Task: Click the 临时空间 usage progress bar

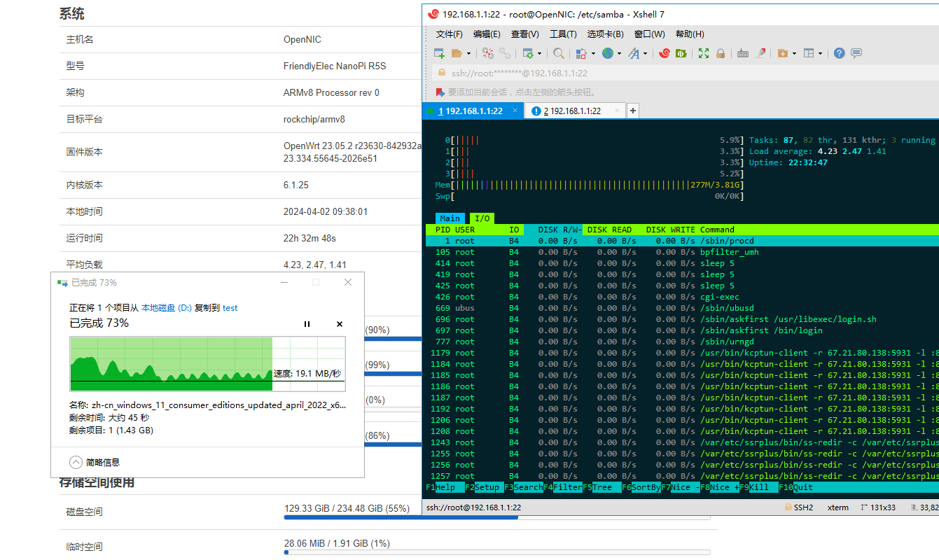Action: point(497,552)
